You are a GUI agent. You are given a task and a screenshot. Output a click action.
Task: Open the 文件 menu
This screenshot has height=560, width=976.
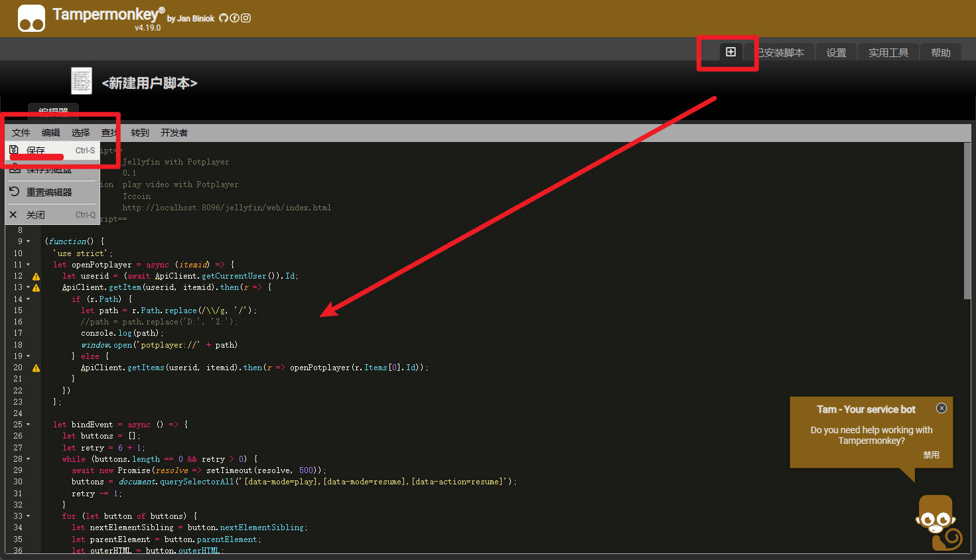[21, 133]
